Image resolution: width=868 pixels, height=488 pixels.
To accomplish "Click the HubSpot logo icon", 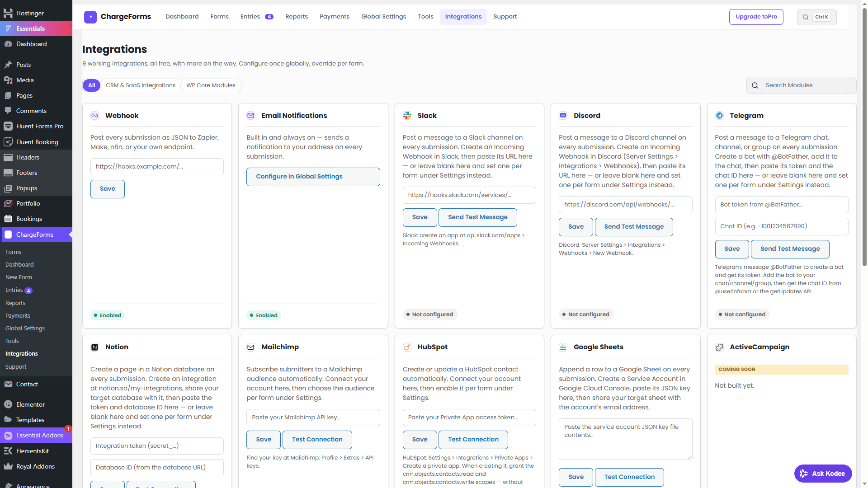I will [x=407, y=347].
